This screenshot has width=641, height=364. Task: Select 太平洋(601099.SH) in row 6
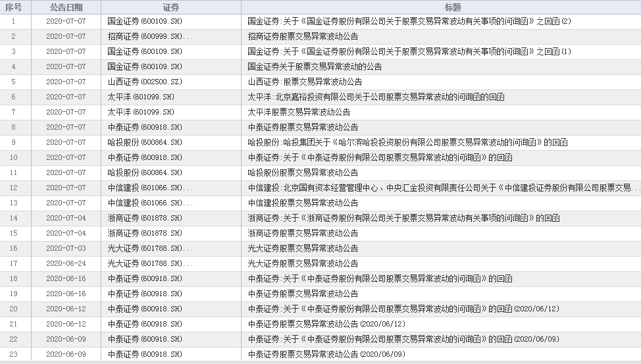141,97
